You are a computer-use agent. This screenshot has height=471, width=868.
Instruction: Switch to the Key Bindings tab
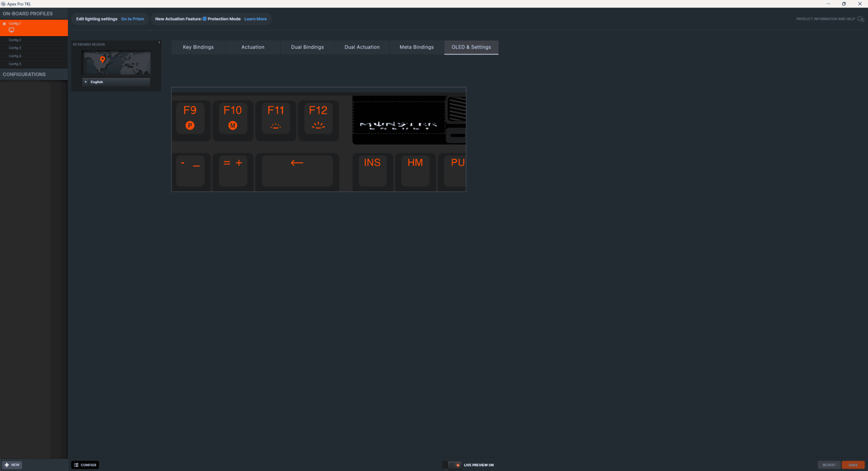[x=198, y=47]
